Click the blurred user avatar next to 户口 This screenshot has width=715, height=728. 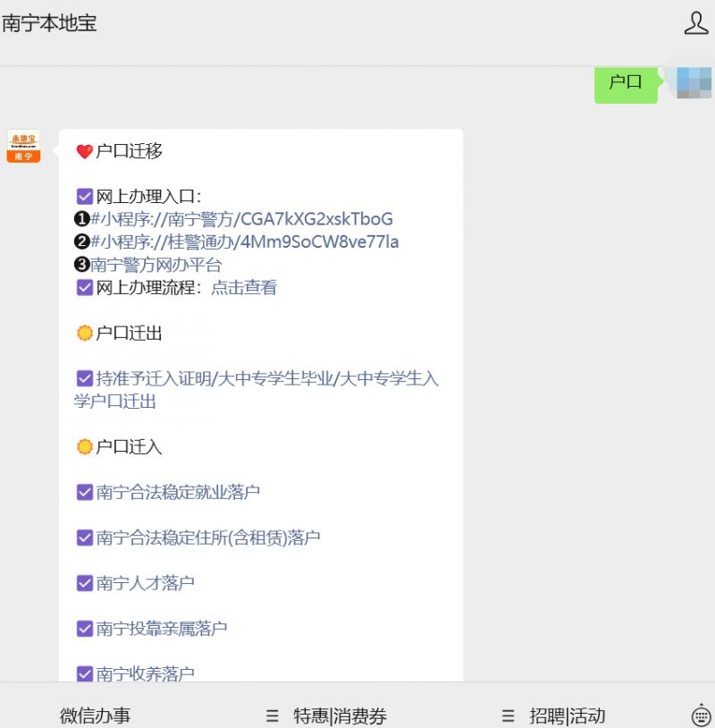tap(694, 82)
